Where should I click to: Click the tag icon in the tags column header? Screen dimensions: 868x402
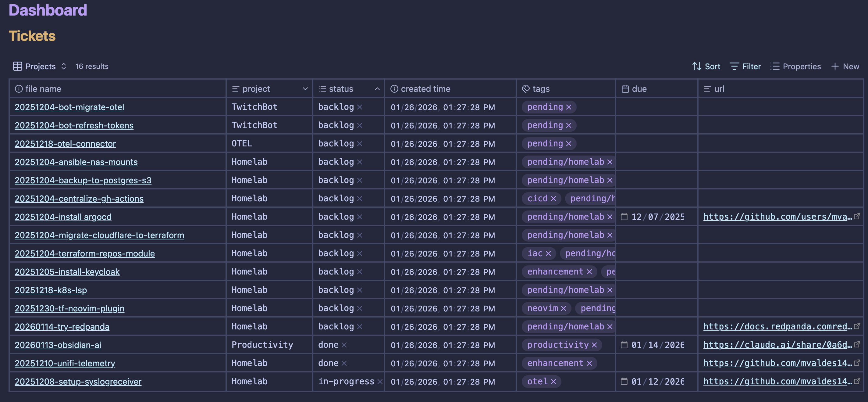pos(526,89)
